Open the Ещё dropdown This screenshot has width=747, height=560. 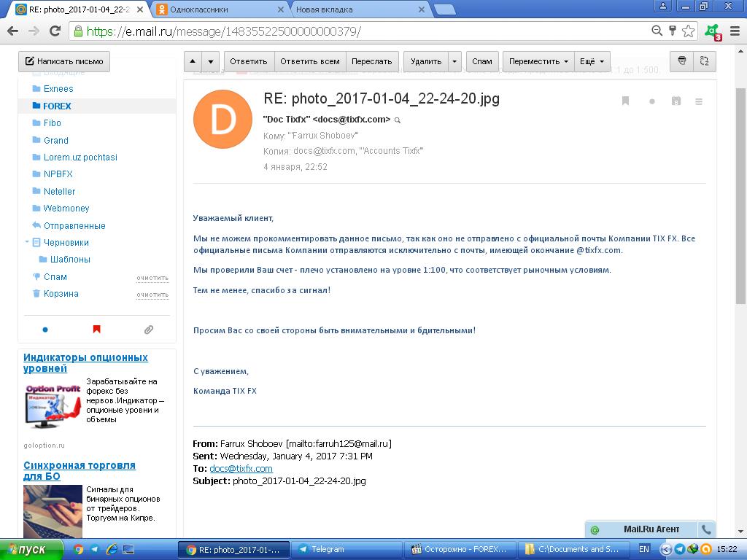pyautogui.click(x=592, y=61)
